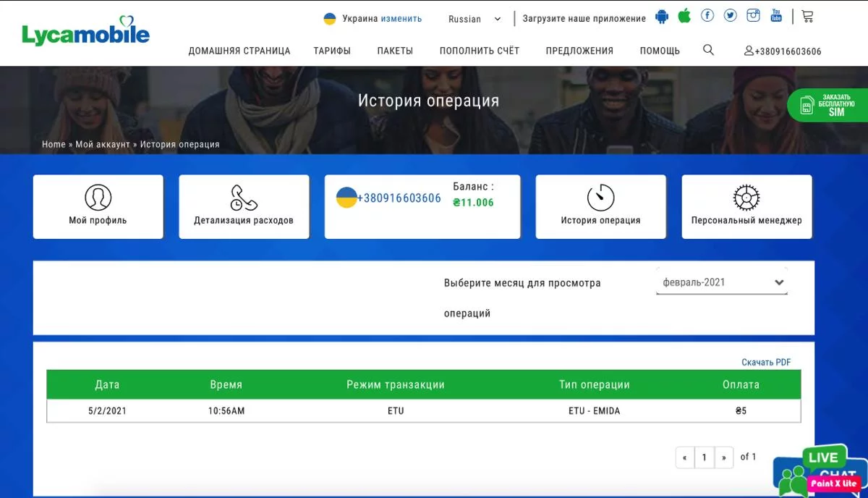868x498 pixels.
Task: Open the Помощь menu
Action: (660, 51)
